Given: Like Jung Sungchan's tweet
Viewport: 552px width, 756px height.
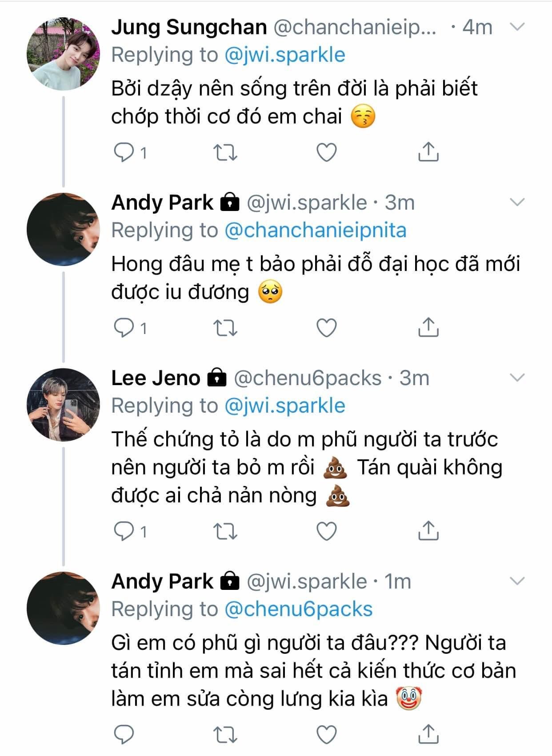Looking at the screenshot, I should [x=327, y=153].
